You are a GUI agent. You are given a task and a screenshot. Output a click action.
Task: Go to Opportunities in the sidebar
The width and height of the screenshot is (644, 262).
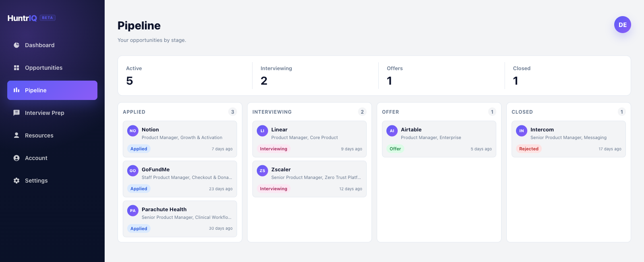point(52,68)
